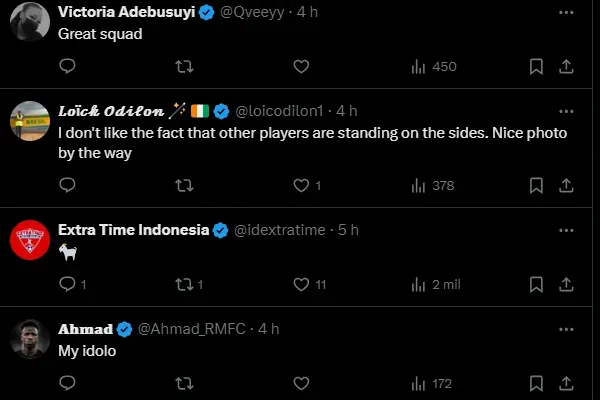Share Extra Time Indonesia's tweet

pyautogui.click(x=565, y=284)
